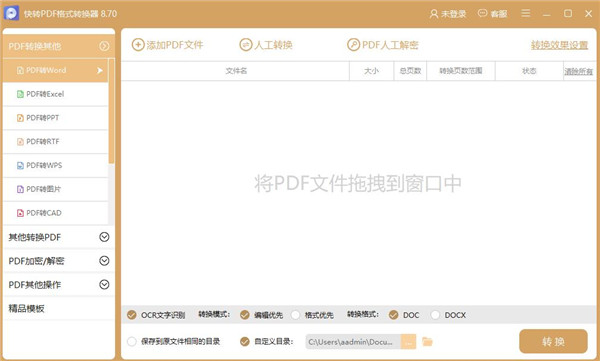
Task: Toggle the OCR文字识别 checkbox
Action: point(132,315)
